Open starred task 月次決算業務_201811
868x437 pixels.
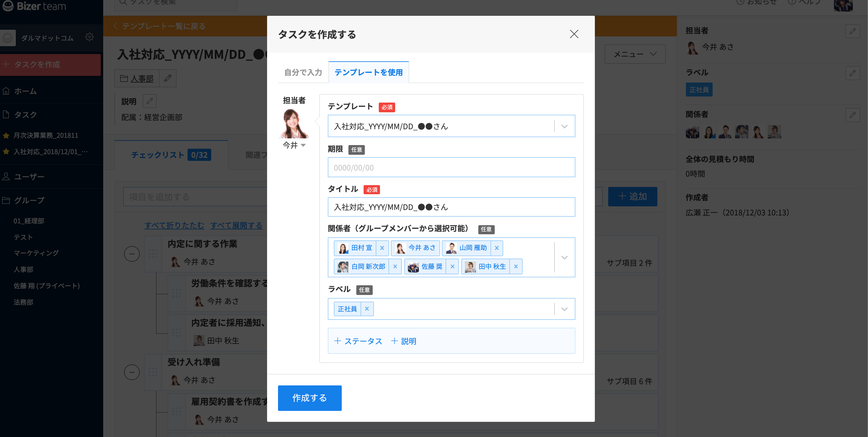click(x=46, y=135)
